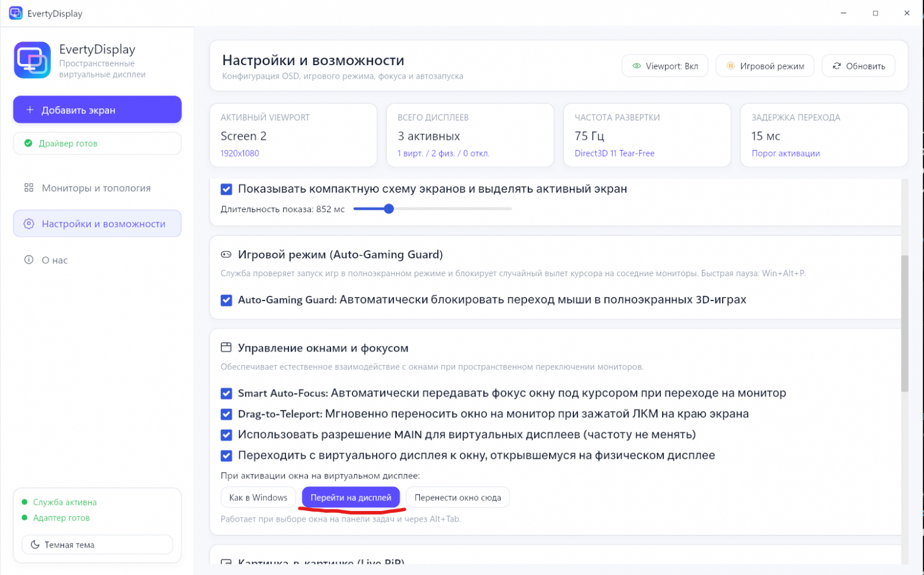Click the 1920x1080 resolution text
Screen dimensions: 924x575
(x=240, y=153)
